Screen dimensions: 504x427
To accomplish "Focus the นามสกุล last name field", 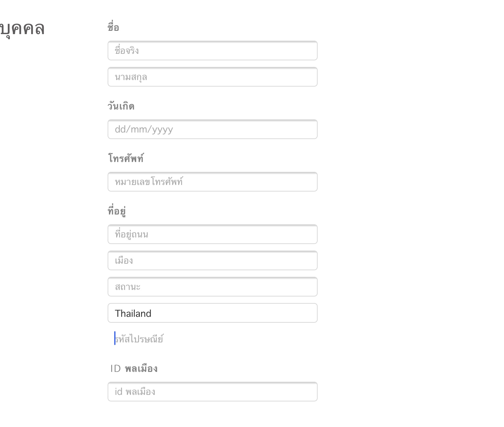I will 212,77.
